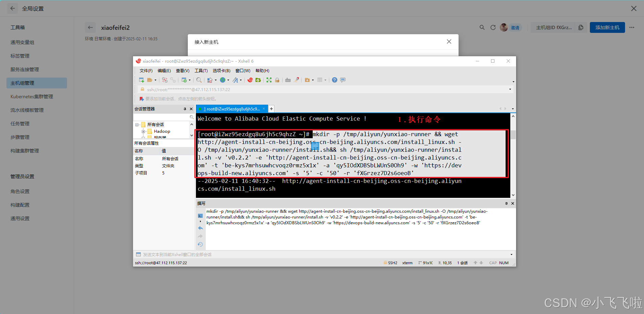Expand the Xshell address bar dropdown
Image resolution: width=644 pixels, height=314 pixels.
pos(510,89)
